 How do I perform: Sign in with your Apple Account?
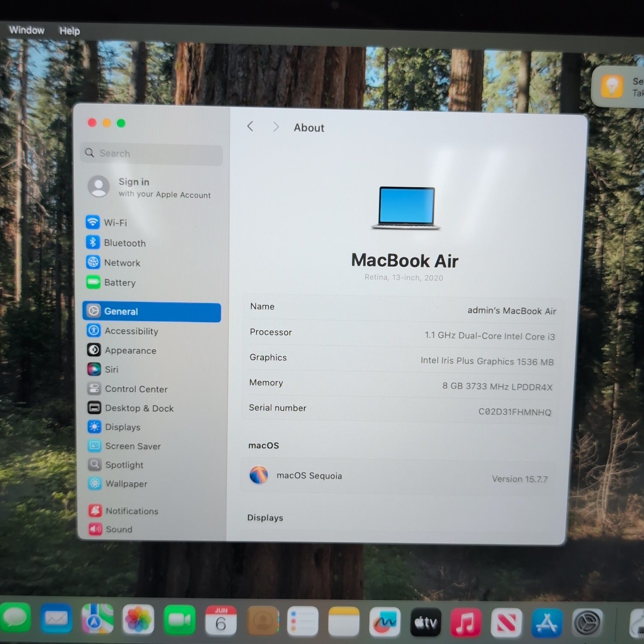[149, 188]
